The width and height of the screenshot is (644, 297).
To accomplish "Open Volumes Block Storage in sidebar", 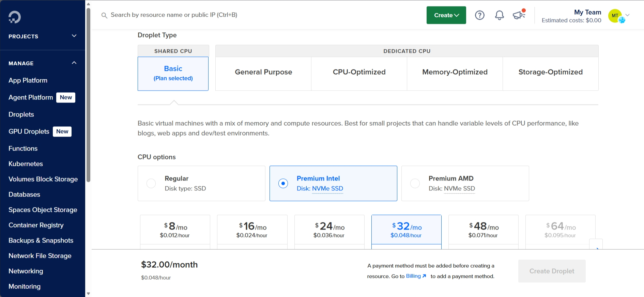I will click(x=43, y=179).
